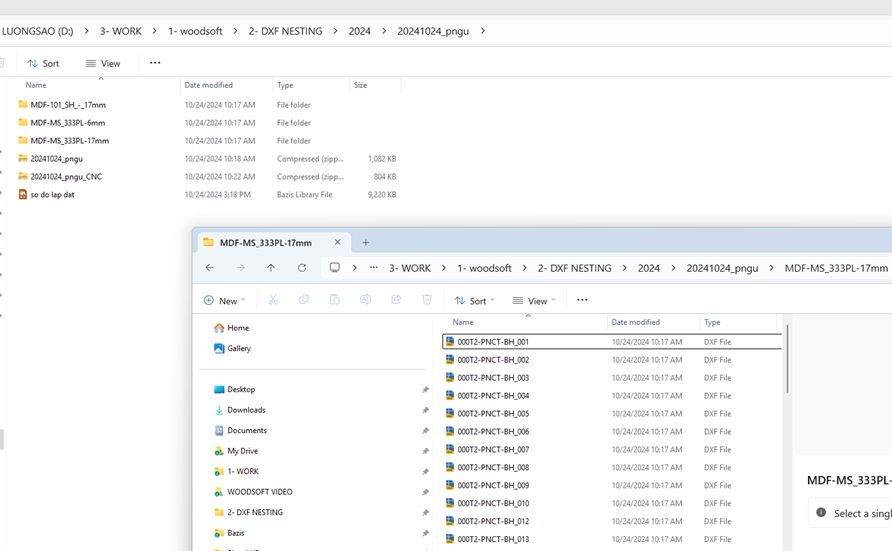Screen dimensions: 892x551
Task: Open the MDF-MS_333PL-6mm folder
Action: [67, 123]
